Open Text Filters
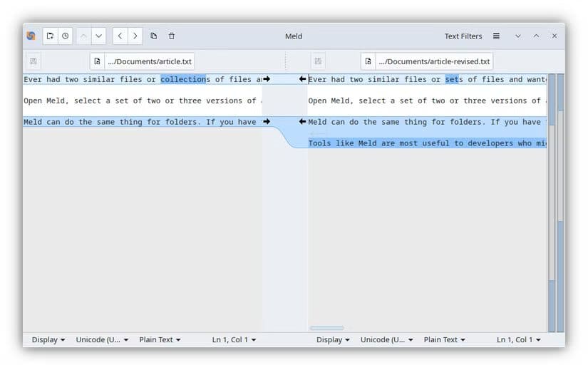The image size is (588, 370). tap(463, 36)
